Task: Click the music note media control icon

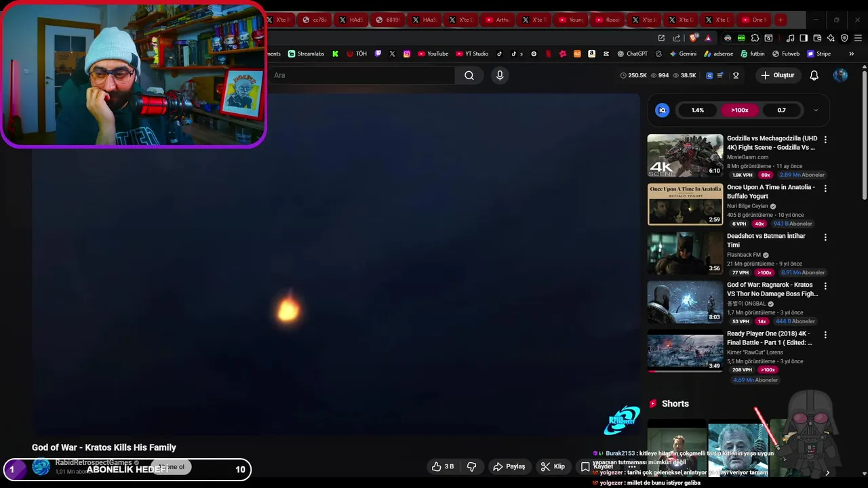Action: pos(791,38)
